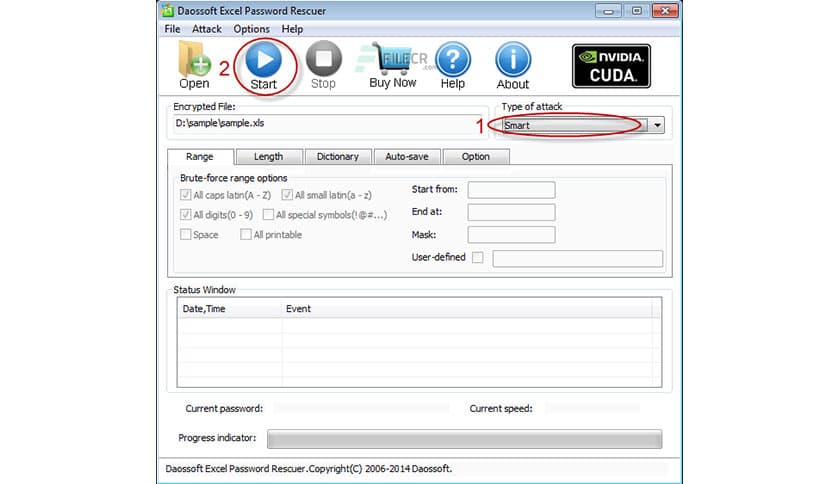Screen dimensions: 836x484
Task: Switch to the Range tab
Action: pos(200,157)
